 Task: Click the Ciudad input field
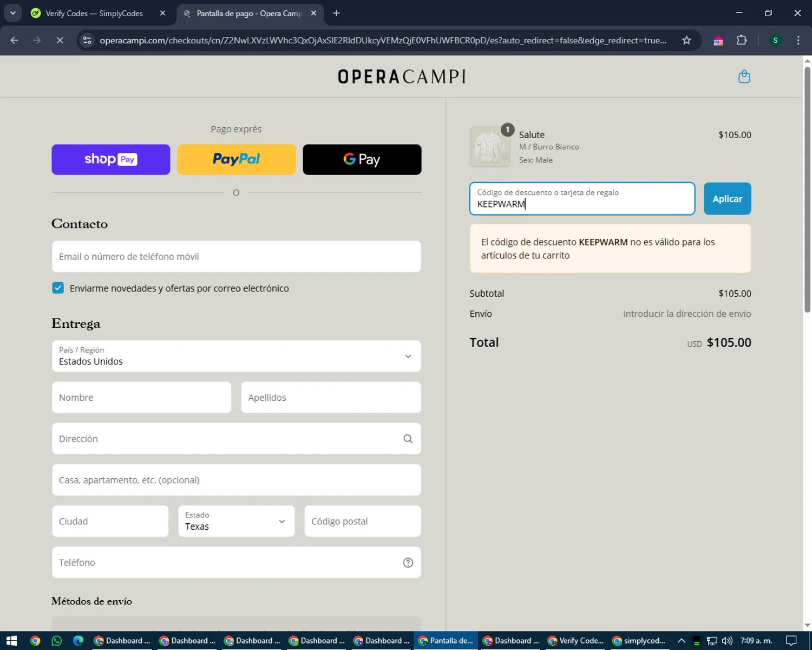click(110, 521)
